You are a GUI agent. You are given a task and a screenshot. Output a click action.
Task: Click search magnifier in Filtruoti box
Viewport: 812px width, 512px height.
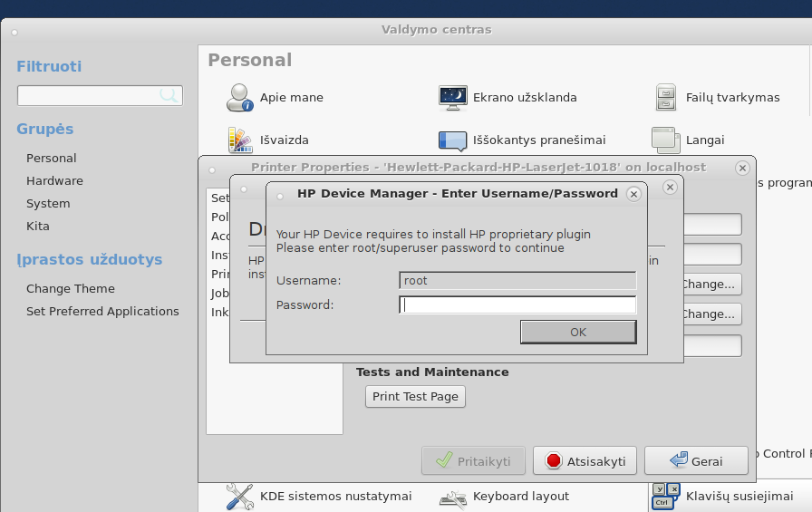(x=169, y=95)
